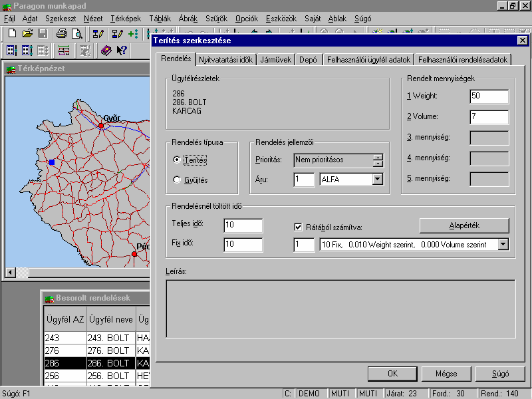Open the Fájl menu
Viewport: 532px width, 399px height.
[x=9, y=19]
